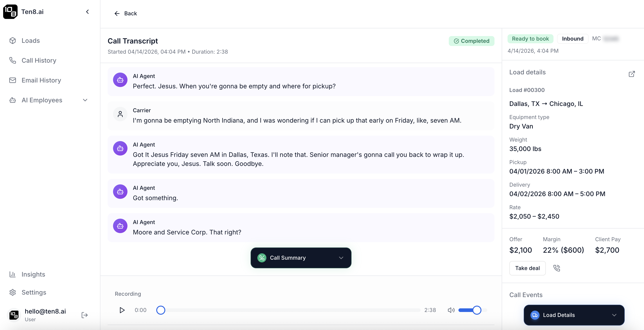This screenshot has width=644, height=330.
Task: Open load details in external link icon
Action: click(x=631, y=74)
